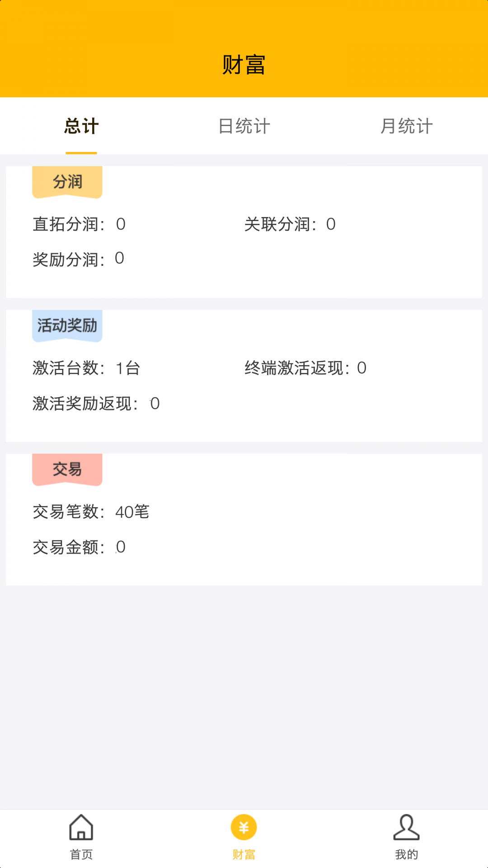
Task: Tap the 首页 label in bottom navigation
Action: point(81,854)
